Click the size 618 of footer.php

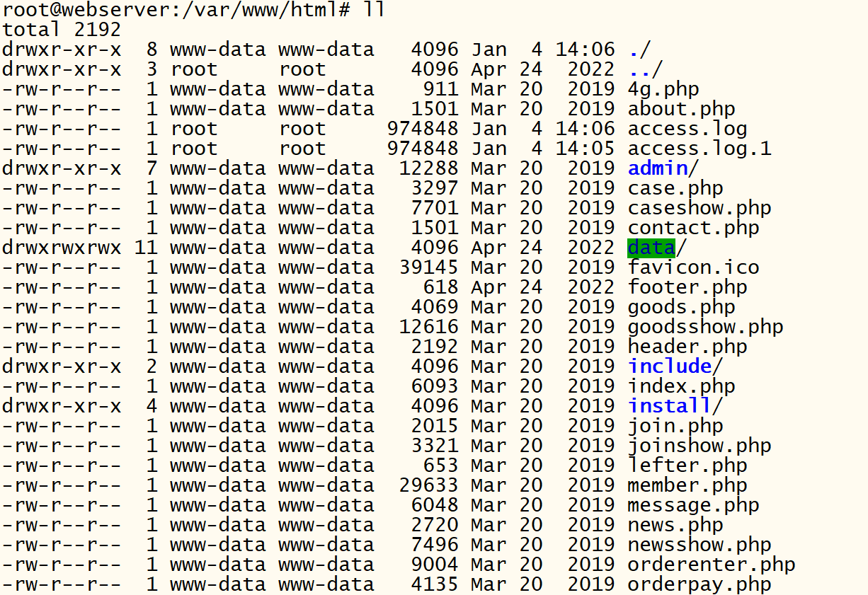(x=440, y=287)
